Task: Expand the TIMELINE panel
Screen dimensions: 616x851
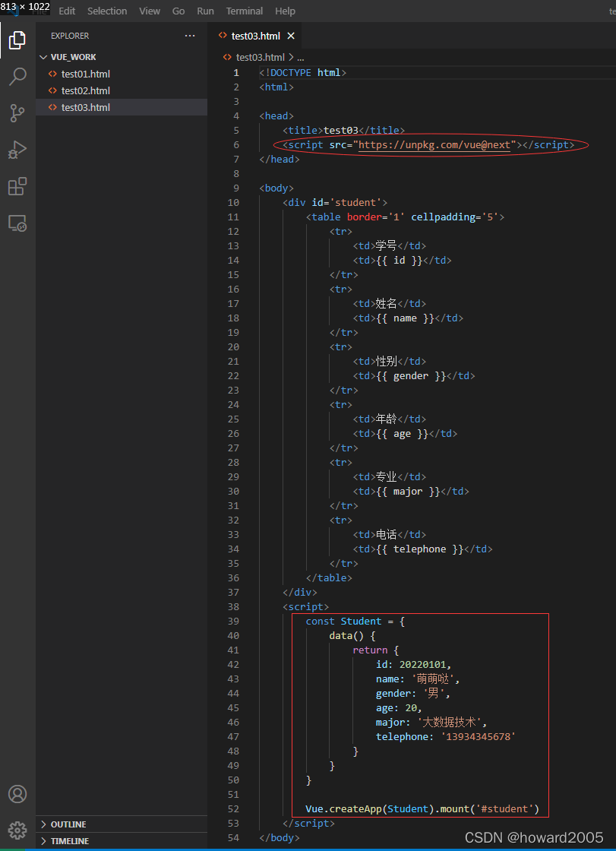Action: (x=68, y=840)
